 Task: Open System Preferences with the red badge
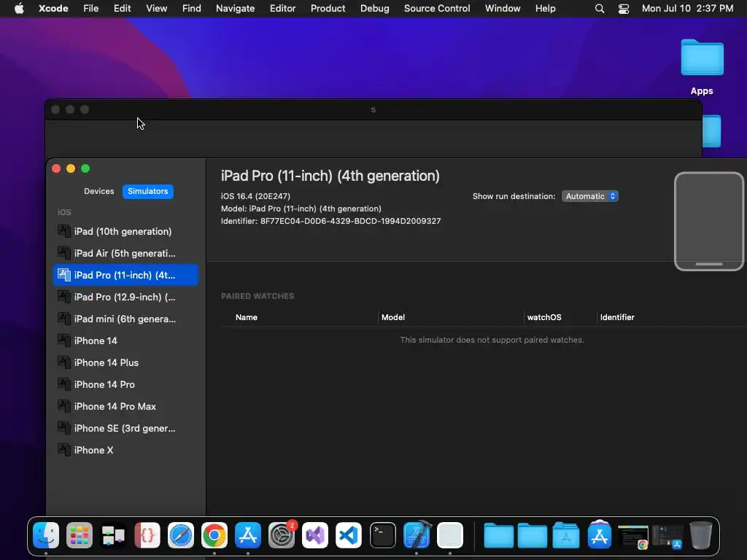282,535
